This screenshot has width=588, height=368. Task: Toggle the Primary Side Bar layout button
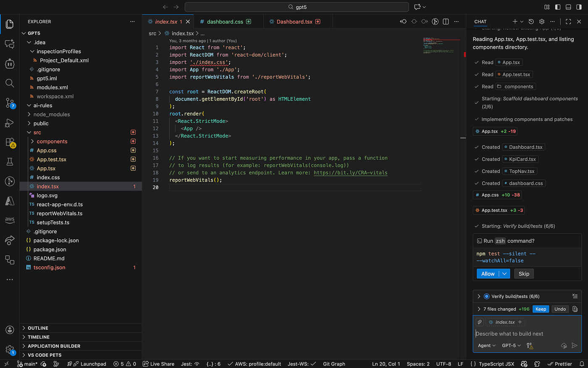click(x=558, y=7)
